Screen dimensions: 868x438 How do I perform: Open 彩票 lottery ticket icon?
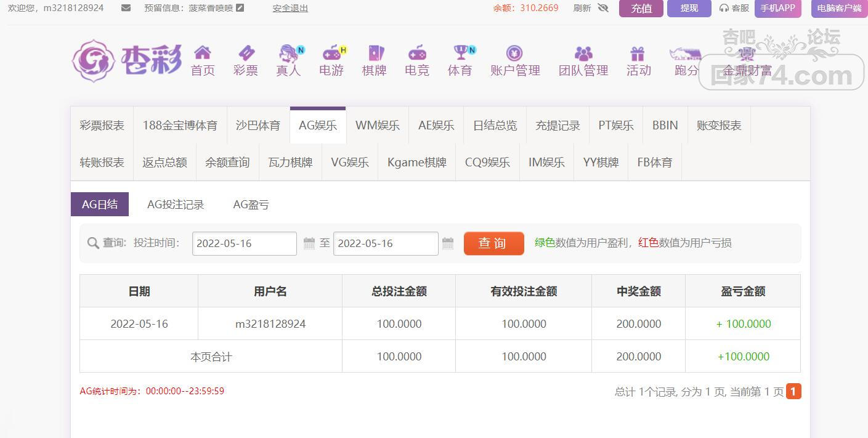click(x=246, y=53)
